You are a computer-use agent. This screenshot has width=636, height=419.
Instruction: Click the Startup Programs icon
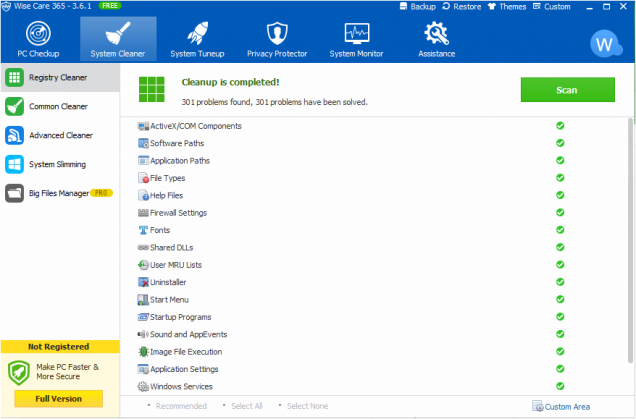(x=143, y=317)
